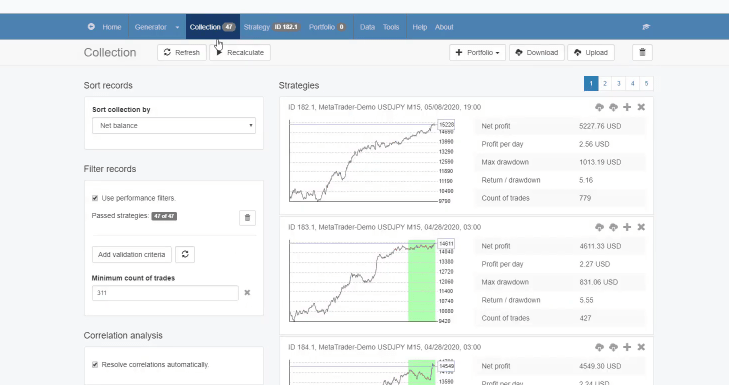Remove strategy ID 183.1 from collection
The height and width of the screenshot is (385, 729).
tap(641, 227)
